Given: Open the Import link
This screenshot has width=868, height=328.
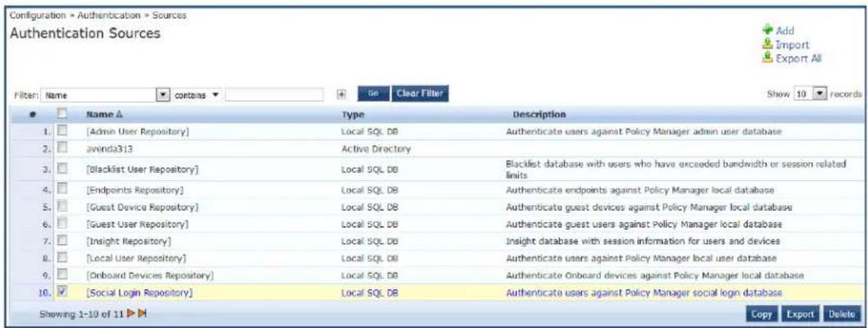Looking at the screenshot, I should tap(793, 45).
